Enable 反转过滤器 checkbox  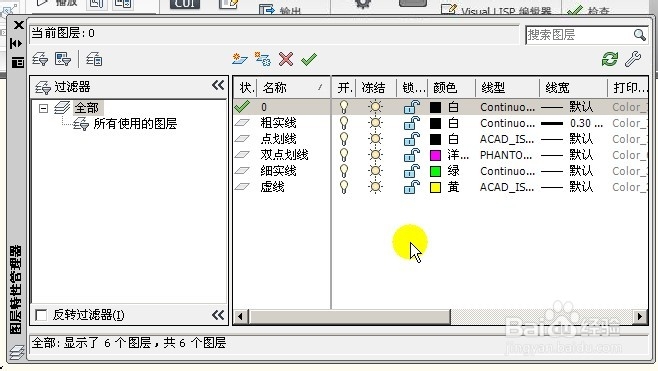coord(41,315)
